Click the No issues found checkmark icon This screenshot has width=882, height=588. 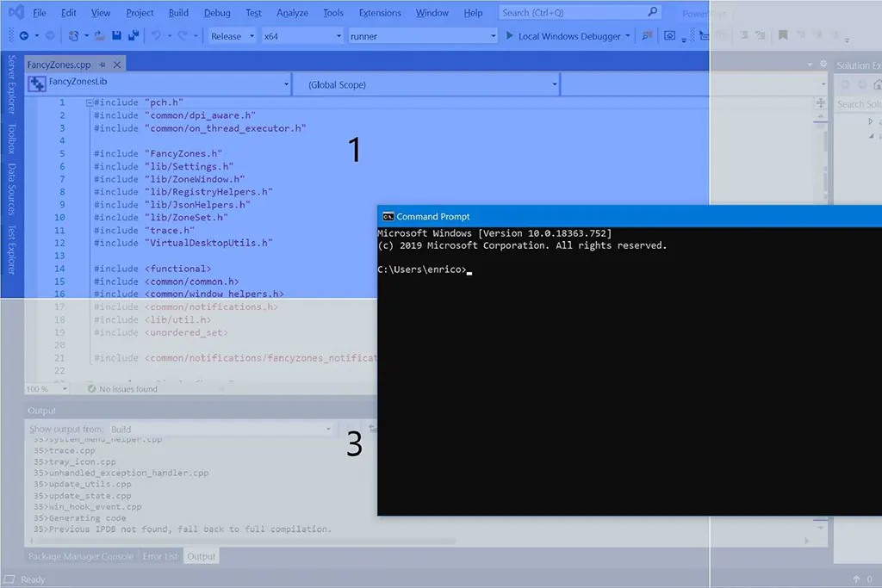[x=91, y=388]
